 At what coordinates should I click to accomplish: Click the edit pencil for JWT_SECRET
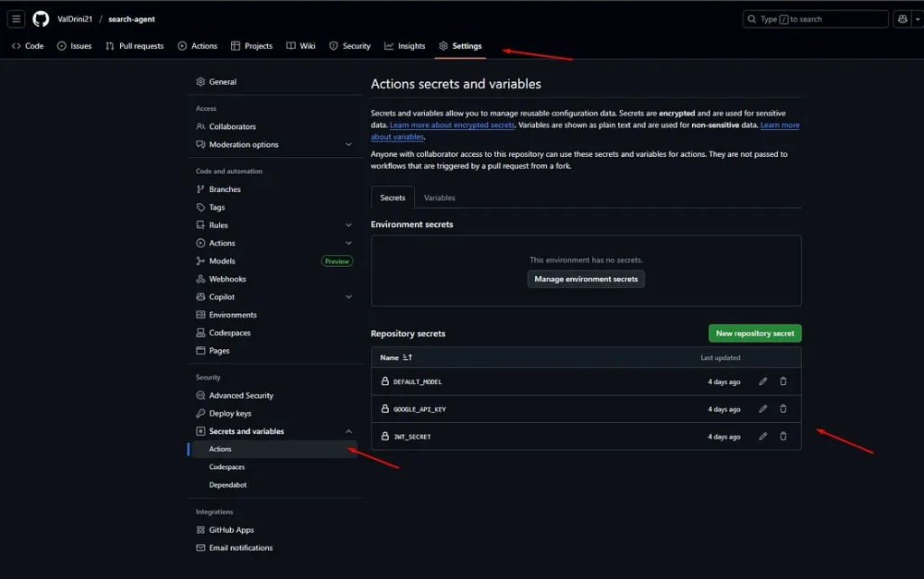(x=762, y=437)
